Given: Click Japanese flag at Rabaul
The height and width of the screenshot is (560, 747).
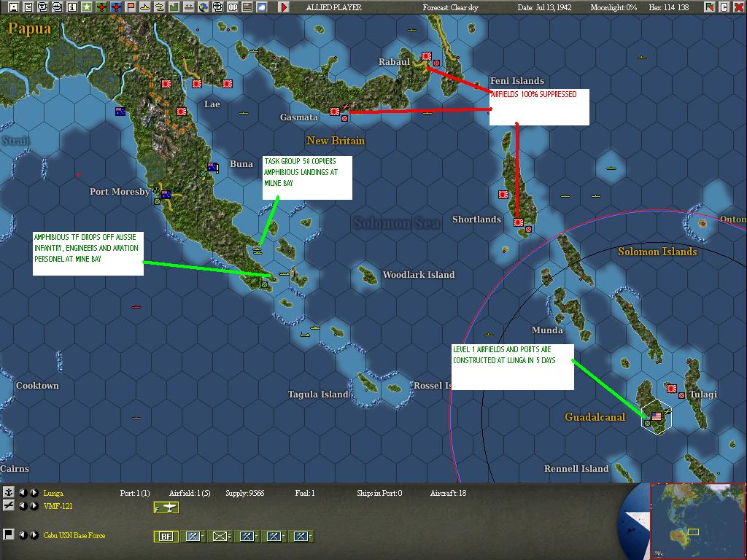Looking at the screenshot, I should coord(426,56).
